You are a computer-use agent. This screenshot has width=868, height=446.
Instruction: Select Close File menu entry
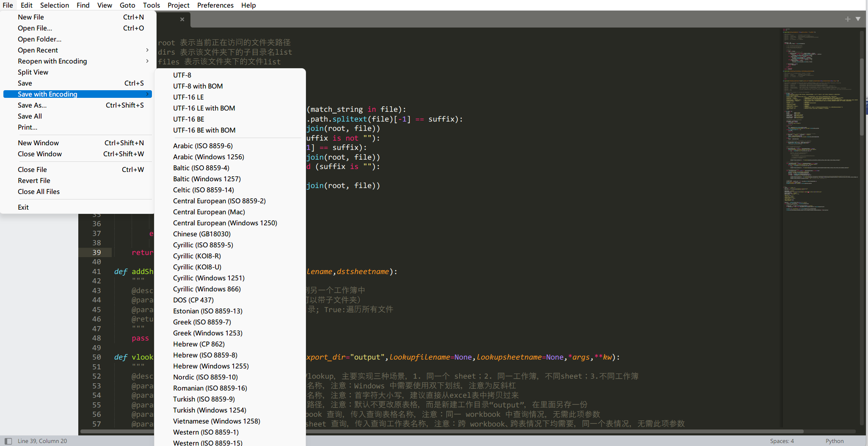point(78,169)
